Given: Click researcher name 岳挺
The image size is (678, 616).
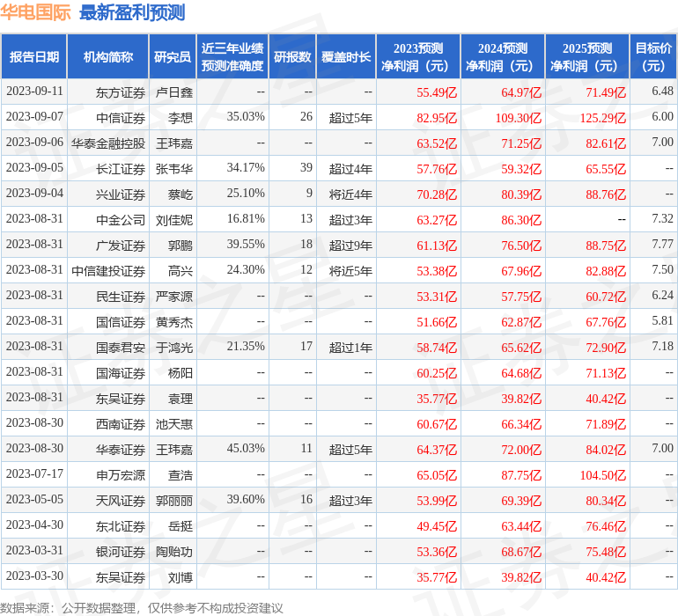Looking at the screenshot, I should pos(181,526).
